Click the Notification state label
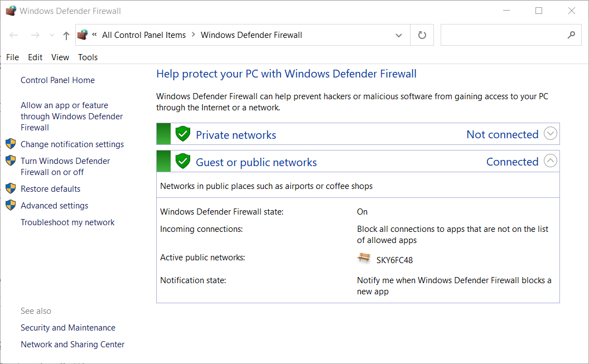589x364 pixels. coord(193,280)
